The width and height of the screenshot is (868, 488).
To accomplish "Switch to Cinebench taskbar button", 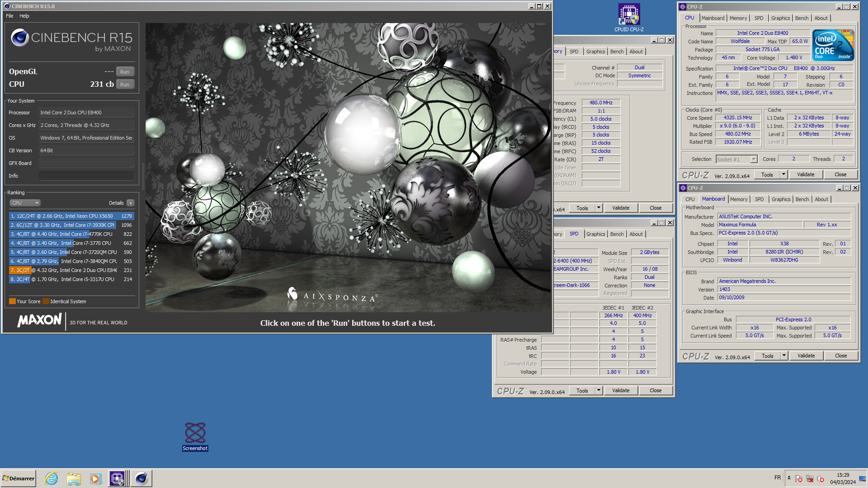I will pos(142,479).
